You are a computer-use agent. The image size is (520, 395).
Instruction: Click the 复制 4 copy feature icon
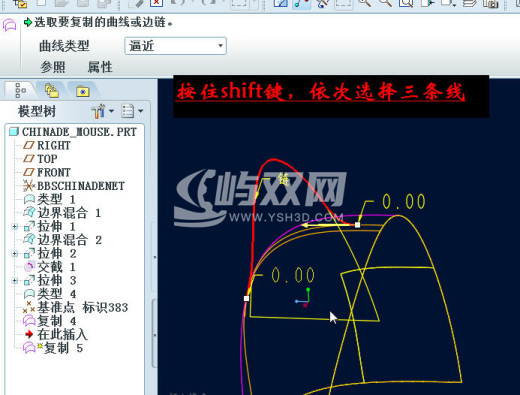[29, 321]
